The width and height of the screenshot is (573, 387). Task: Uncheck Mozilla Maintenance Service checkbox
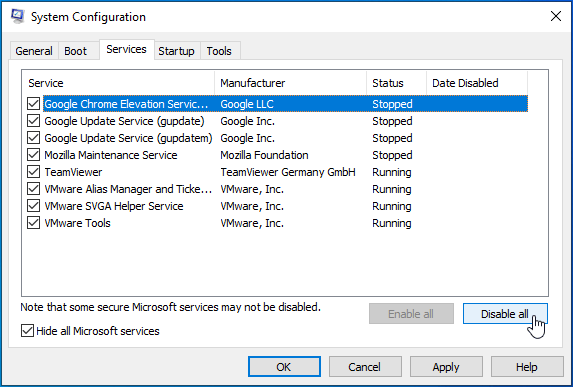(34, 155)
